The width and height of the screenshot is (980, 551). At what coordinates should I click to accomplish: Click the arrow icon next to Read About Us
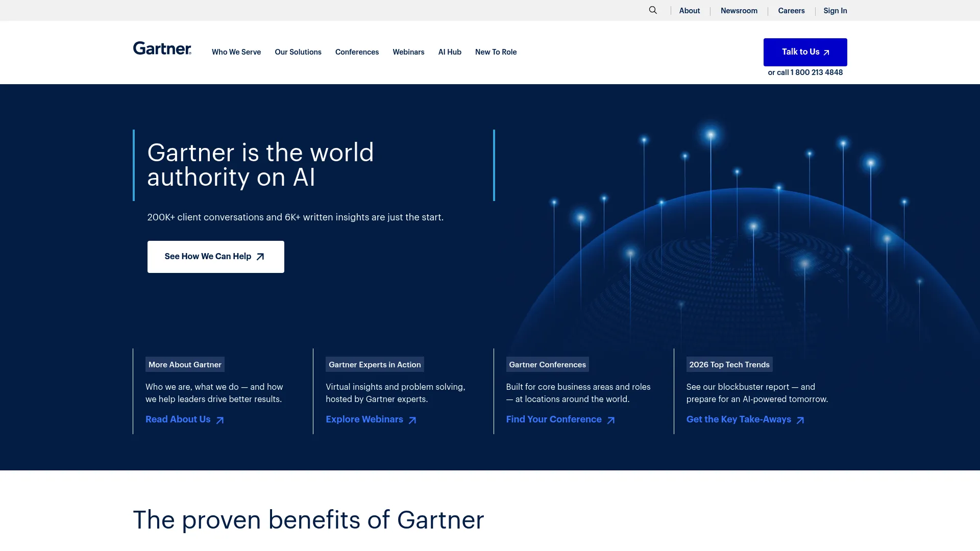pyautogui.click(x=220, y=420)
